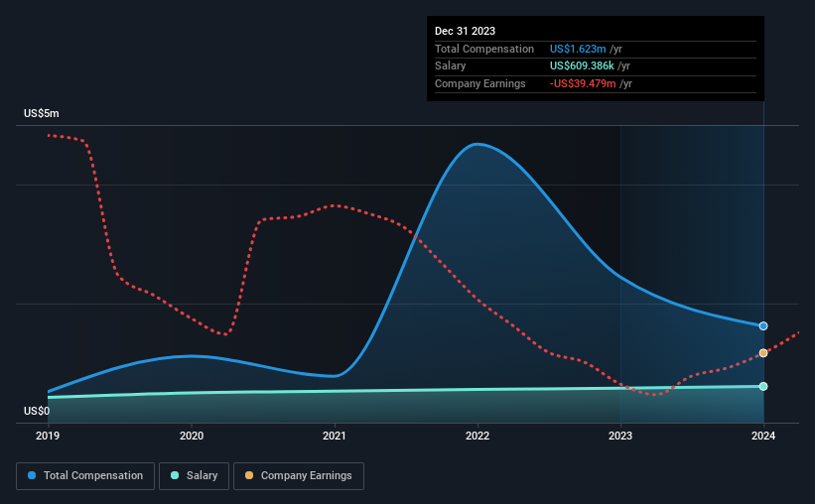Toggle the Total Compensation legend button
The width and height of the screenshot is (815, 504).
pyautogui.click(x=85, y=476)
